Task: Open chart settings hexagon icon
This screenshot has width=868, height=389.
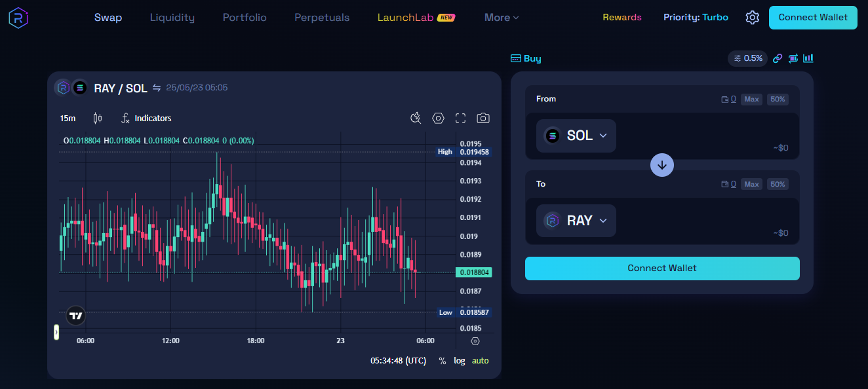Action: [439, 118]
